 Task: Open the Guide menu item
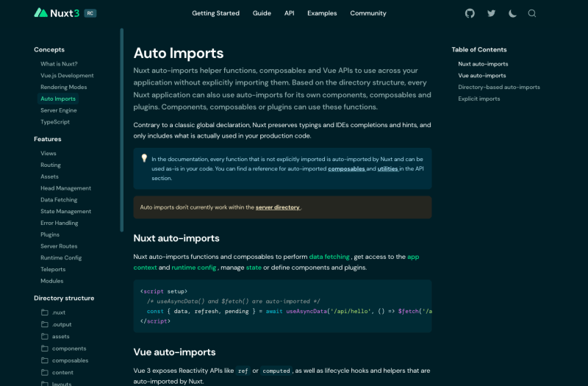click(262, 13)
